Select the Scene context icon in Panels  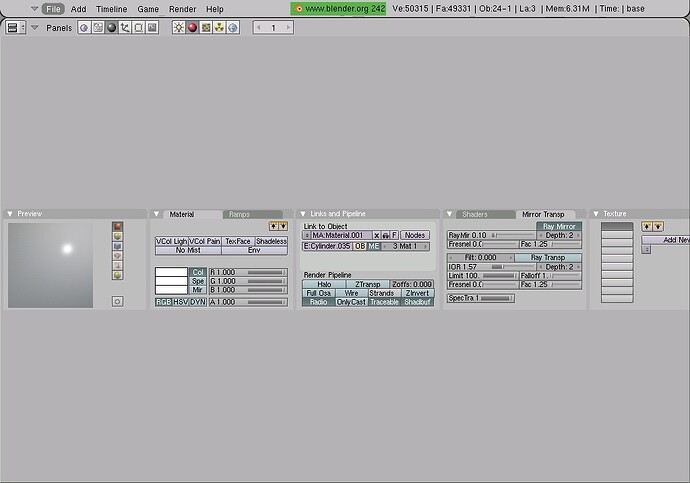(152, 28)
